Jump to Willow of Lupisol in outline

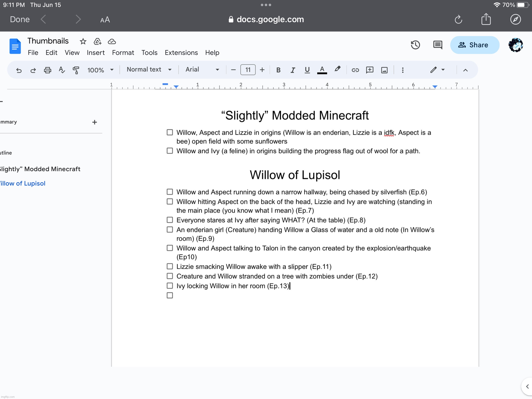tap(22, 183)
